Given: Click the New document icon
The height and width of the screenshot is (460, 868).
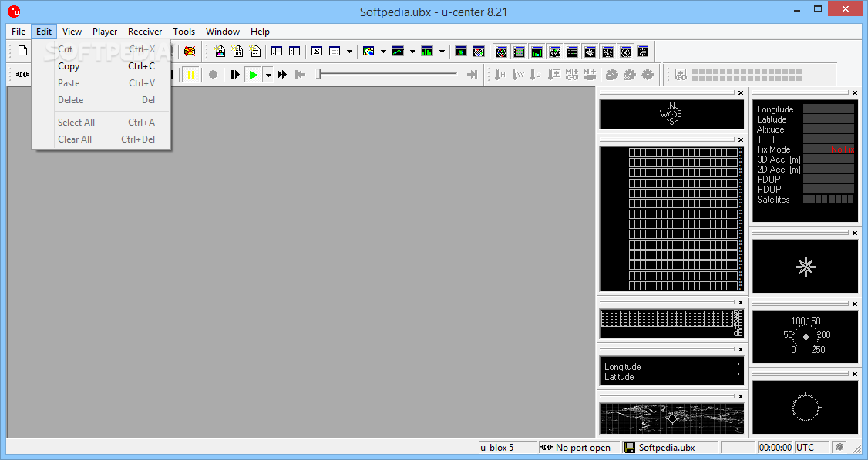Looking at the screenshot, I should coord(22,51).
